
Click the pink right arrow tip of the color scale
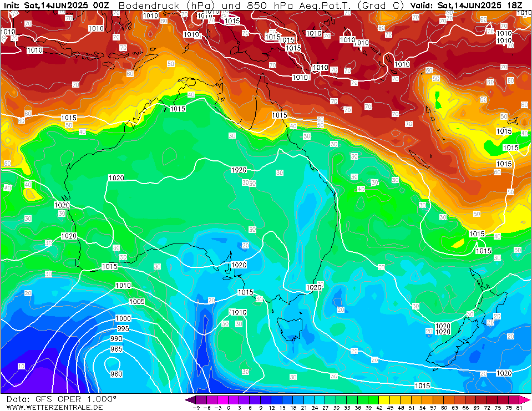click(x=524, y=400)
